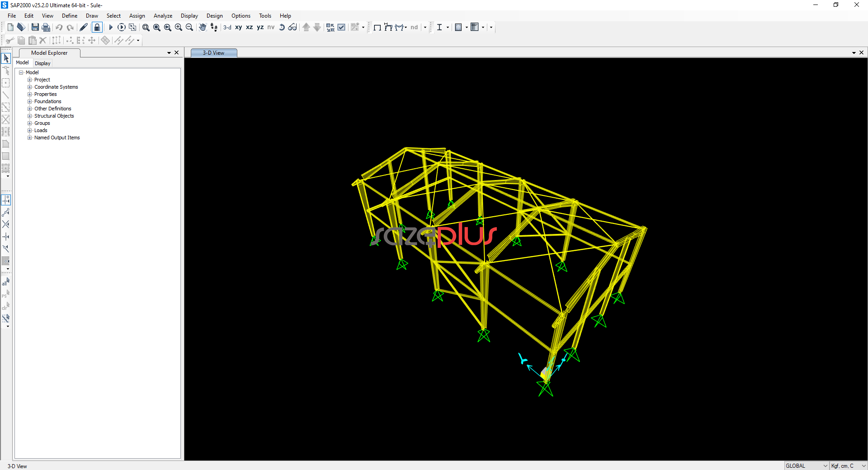The height and width of the screenshot is (470, 868).
Task: Click the Restore Full View magnifier
Action: [x=157, y=27]
